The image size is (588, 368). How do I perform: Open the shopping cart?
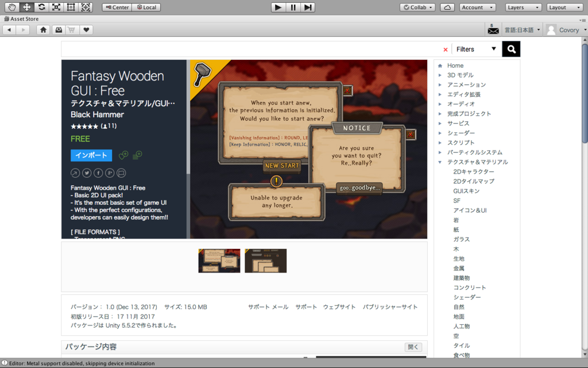[72, 30]
